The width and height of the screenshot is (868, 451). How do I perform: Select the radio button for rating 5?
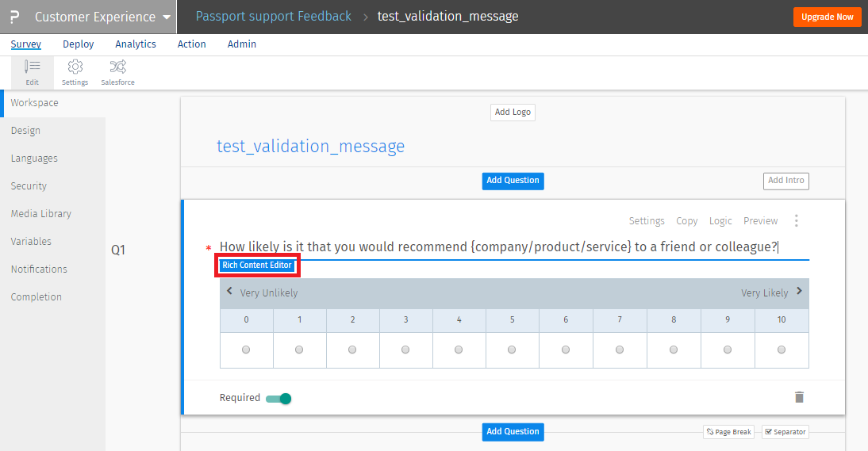(x=512, y=350)
